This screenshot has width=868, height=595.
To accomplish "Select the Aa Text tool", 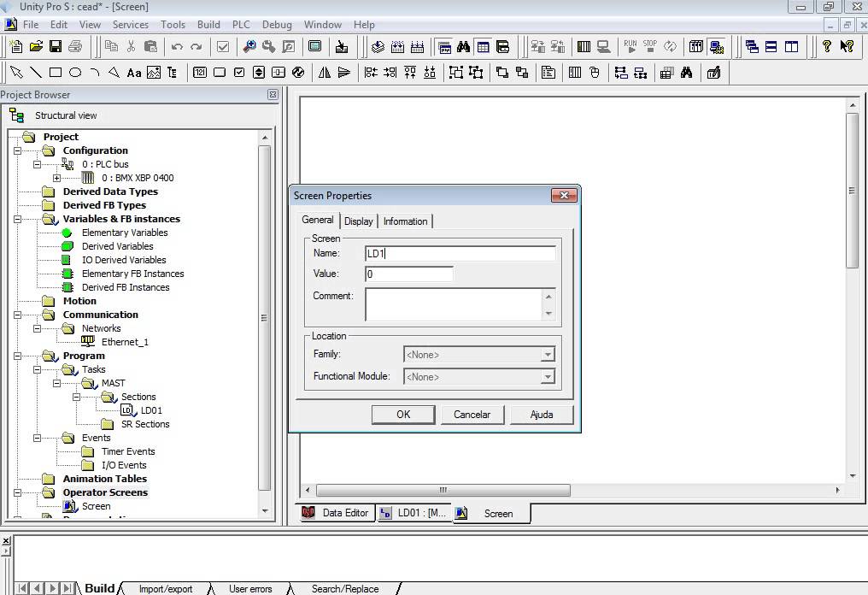I will pos(134,73).
